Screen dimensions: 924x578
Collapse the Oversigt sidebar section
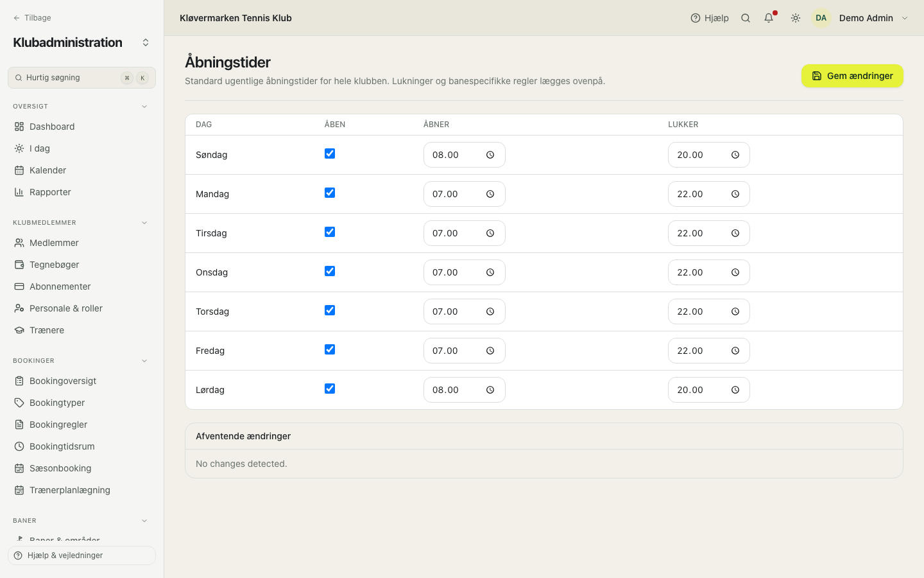[x=144, y=107]
